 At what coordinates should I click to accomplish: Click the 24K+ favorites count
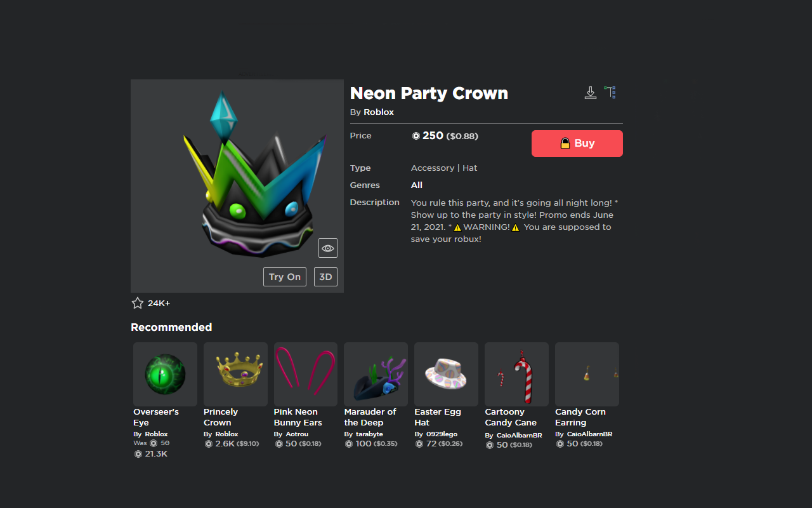click(x=159, y=304)
